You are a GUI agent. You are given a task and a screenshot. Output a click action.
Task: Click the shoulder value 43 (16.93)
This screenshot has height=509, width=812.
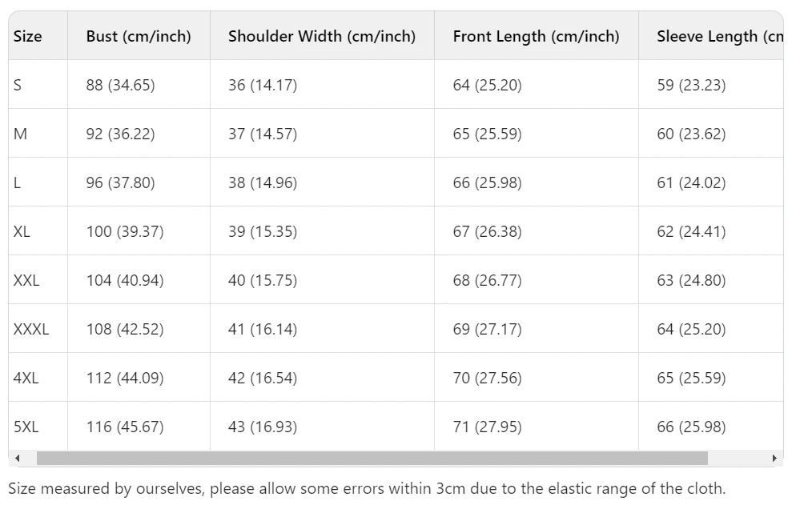pyautogui.click(x=263, y=427)
